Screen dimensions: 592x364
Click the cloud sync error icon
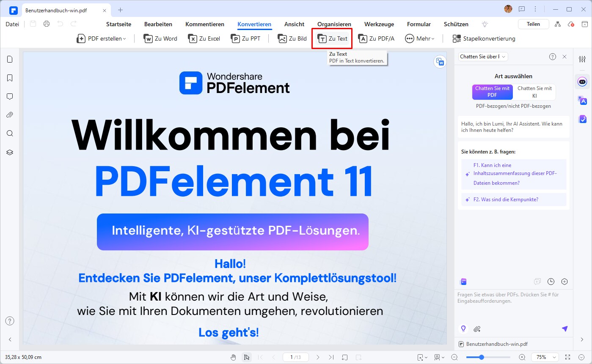pyautogui.click(x=571, y=24)
